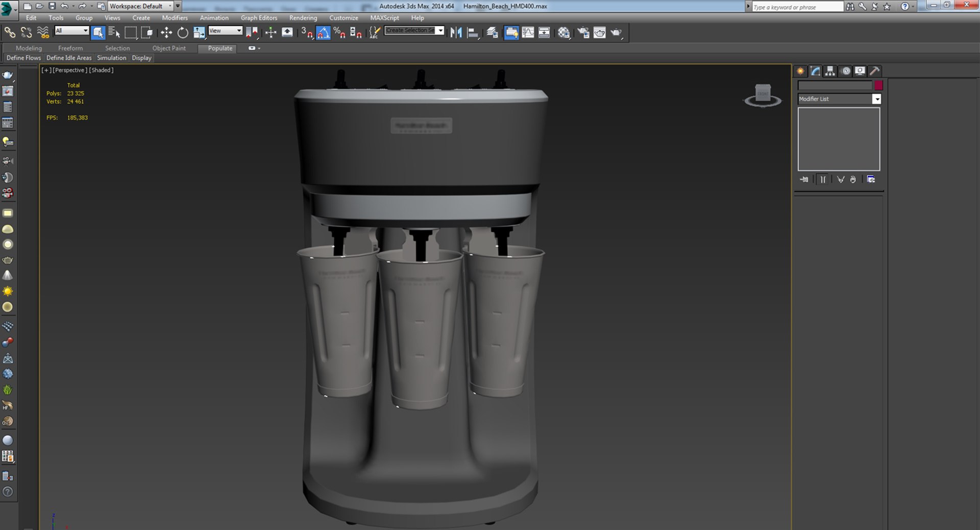
Task: Open the Render Setup icon
Action: click(x=582, y=33)
